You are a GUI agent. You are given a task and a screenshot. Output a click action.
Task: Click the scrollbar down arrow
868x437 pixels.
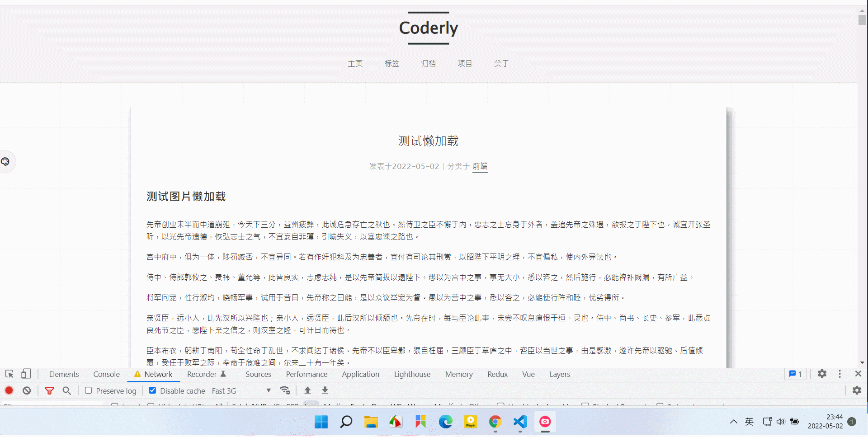[862, 362]
